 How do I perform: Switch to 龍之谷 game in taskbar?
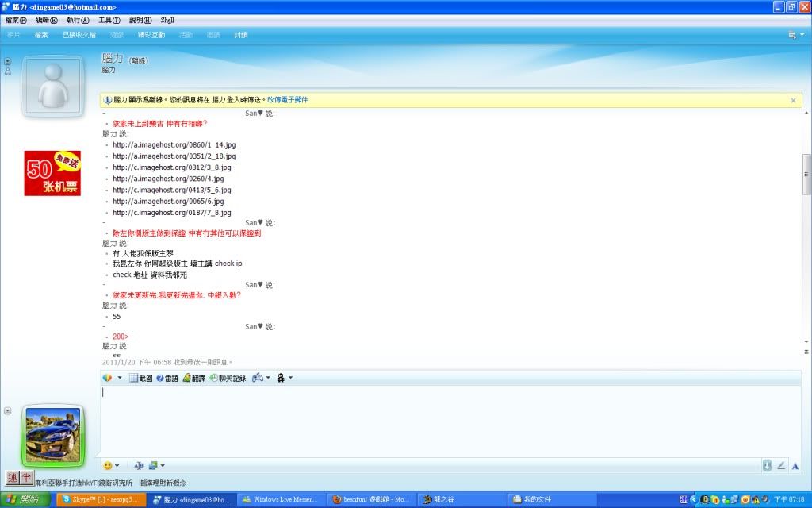pyautogui.click(x=462, y=500)
